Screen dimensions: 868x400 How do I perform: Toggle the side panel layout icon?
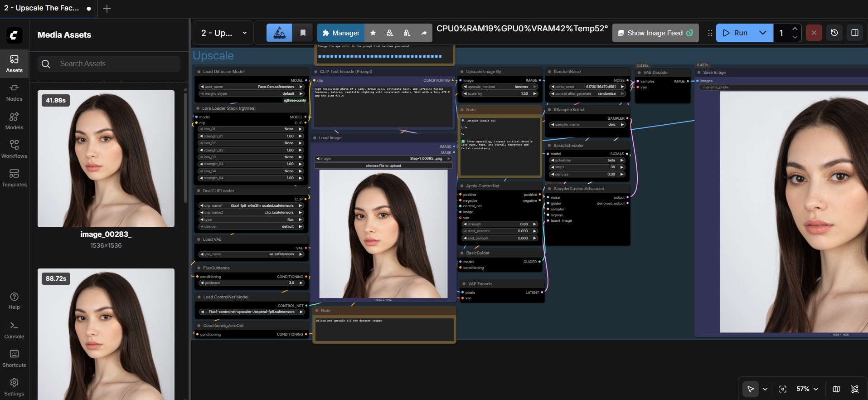pyautogui.click(x=855, y=33)
